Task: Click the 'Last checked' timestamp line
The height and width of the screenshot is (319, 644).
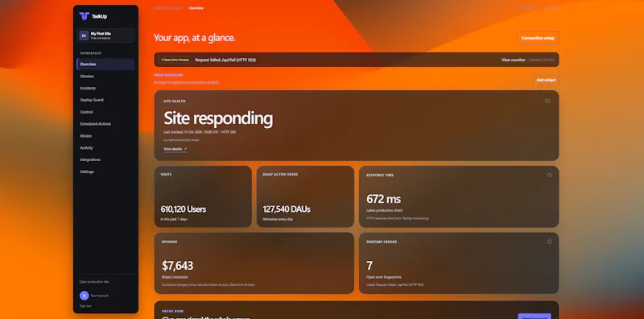Action: tap(200, 132)
